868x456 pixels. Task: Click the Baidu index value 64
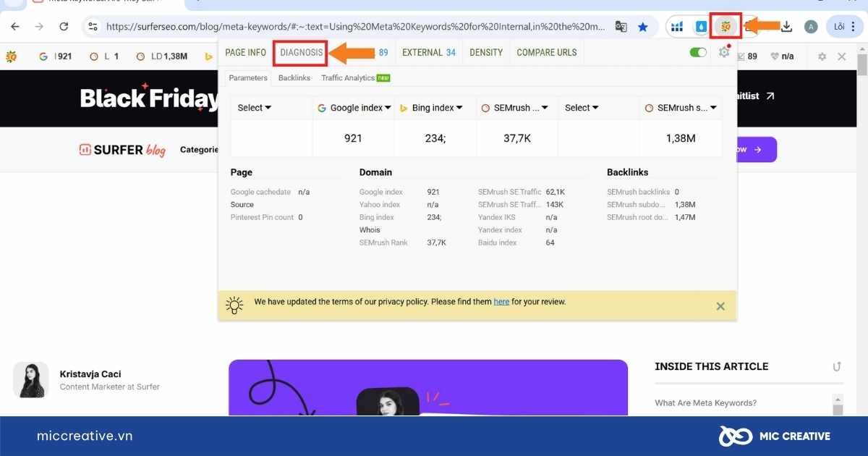click(550, 242)
